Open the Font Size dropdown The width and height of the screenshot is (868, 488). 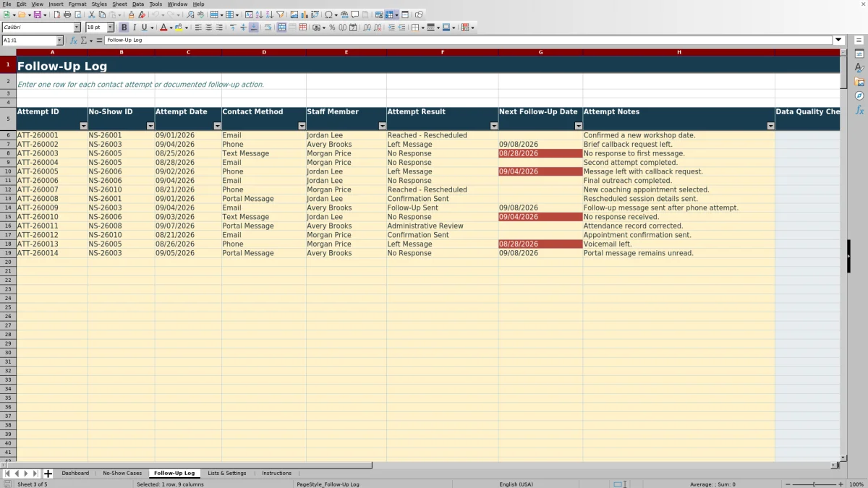(x=110, y=27)
